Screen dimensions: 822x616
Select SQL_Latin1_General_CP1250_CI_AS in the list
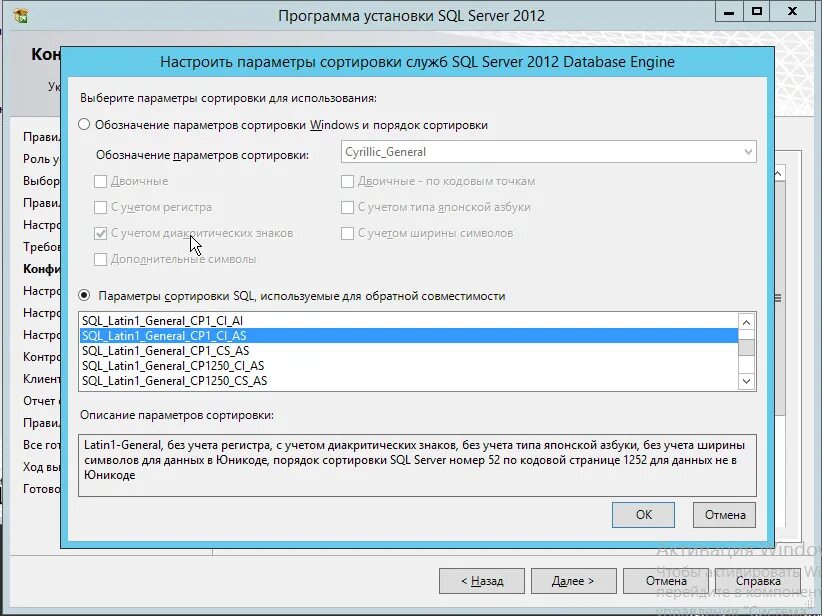pyautogui.click(x=408, y=366)
